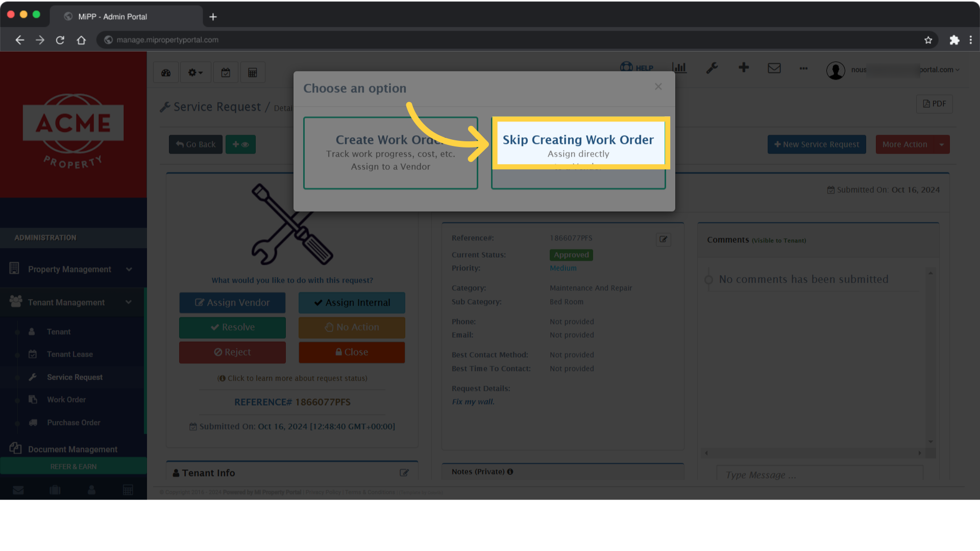
Task: Select the wrench tools icon in the header
Action: tap(713, 68)
